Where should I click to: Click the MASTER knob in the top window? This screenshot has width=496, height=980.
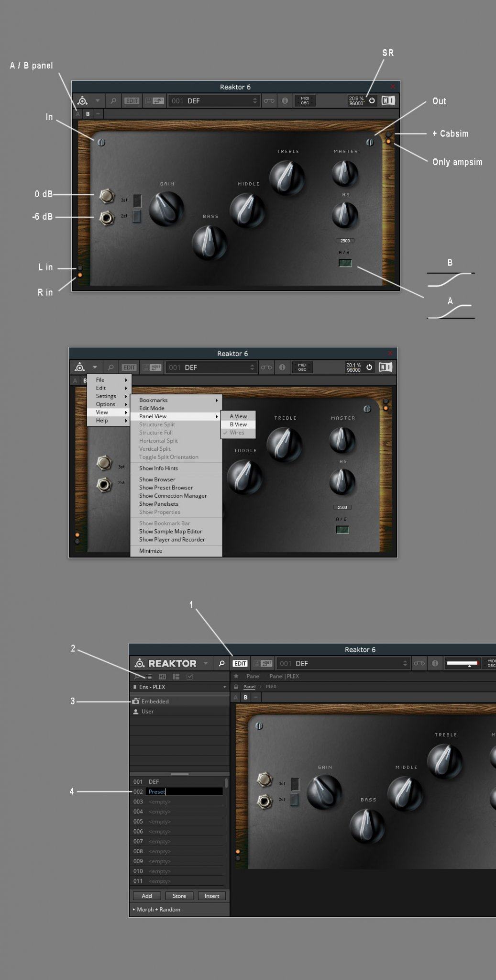[x=345, y=173]
